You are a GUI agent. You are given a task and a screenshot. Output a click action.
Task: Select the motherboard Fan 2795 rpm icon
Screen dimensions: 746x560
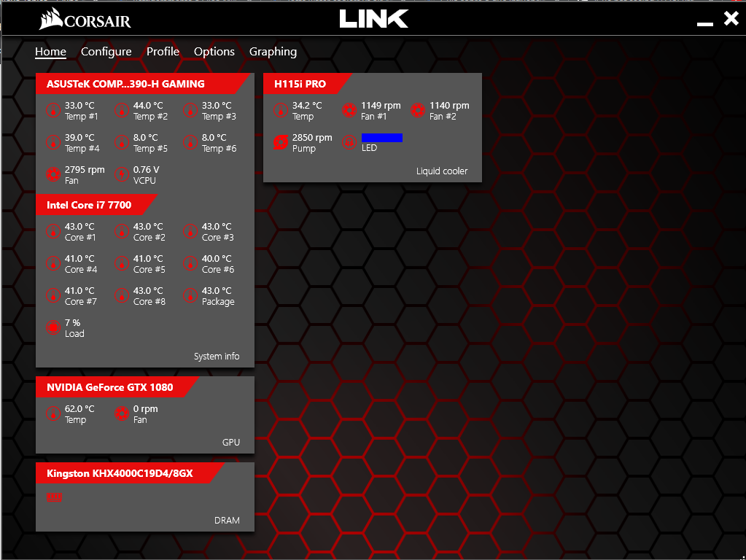(53, 174)
